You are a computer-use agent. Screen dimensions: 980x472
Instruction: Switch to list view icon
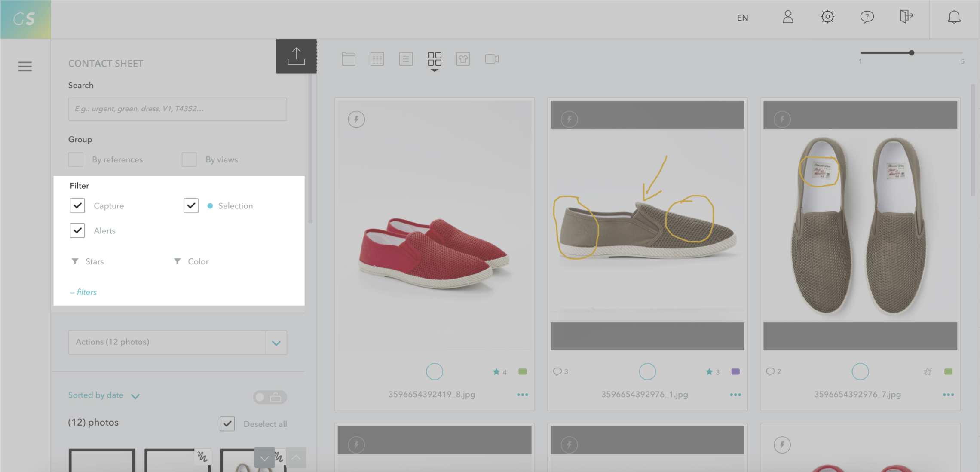click(406, 59)
